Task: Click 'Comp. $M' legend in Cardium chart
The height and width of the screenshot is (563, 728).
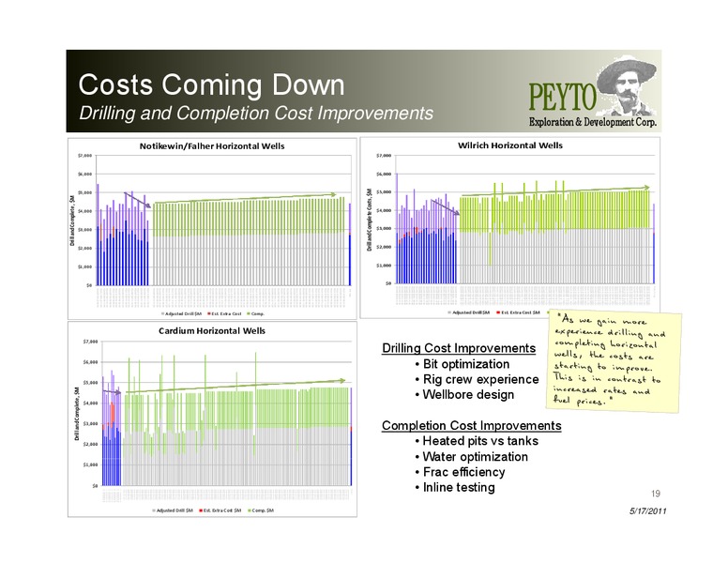Action: (x=261, y=510)
